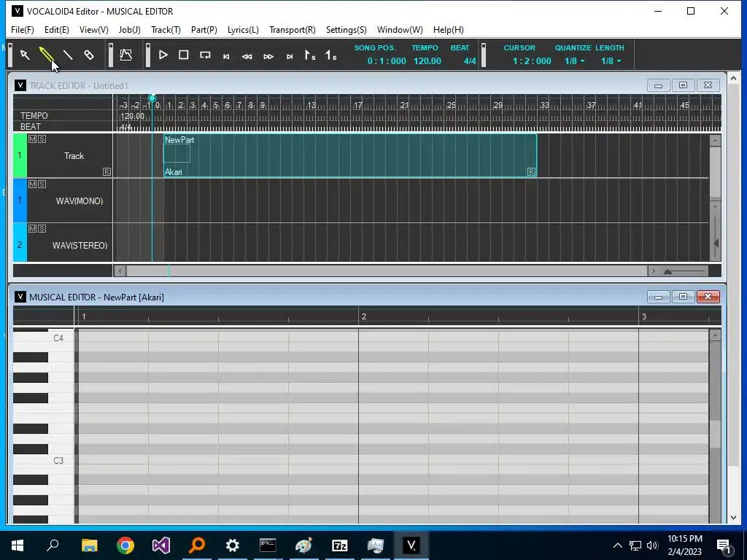Open Windows Start menu

click(18, 545)
